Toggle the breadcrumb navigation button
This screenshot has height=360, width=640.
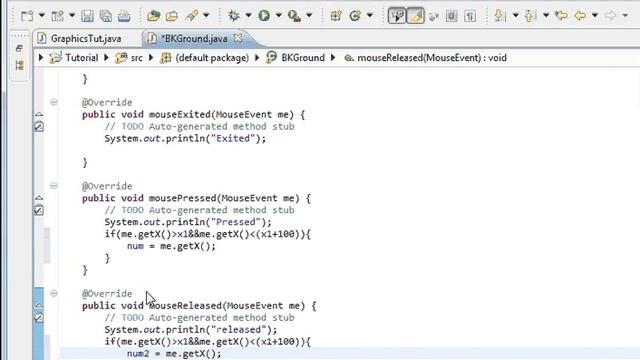pos(397,16)
